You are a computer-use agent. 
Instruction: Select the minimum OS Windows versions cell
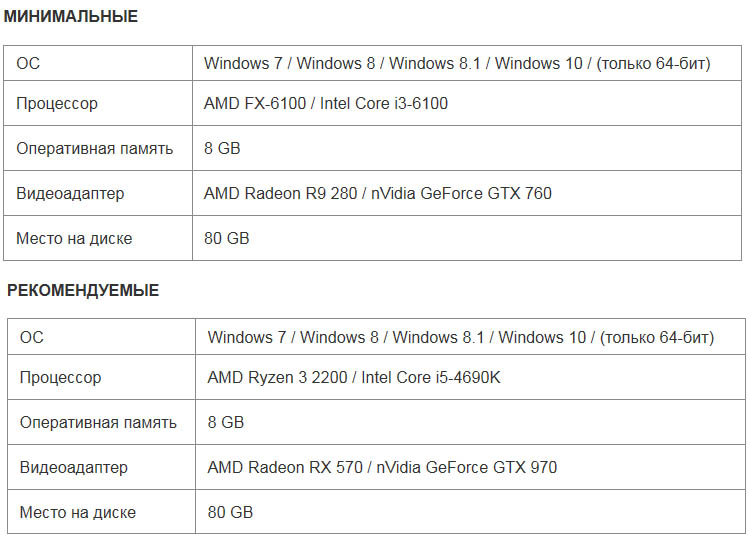coord(467,63)
